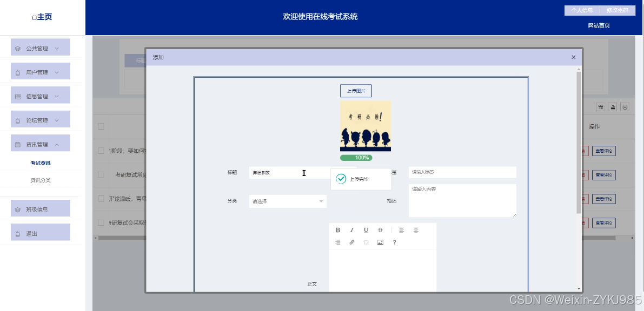Click the 修改密码 button
This screenshot has height=311, width=644.
pyautogui.click(x=618, y=11)
